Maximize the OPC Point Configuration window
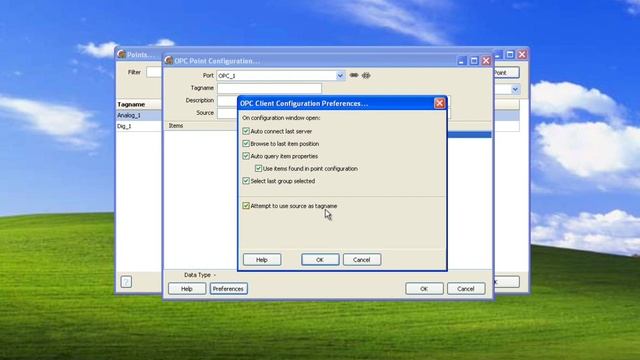 coord(474,61)
